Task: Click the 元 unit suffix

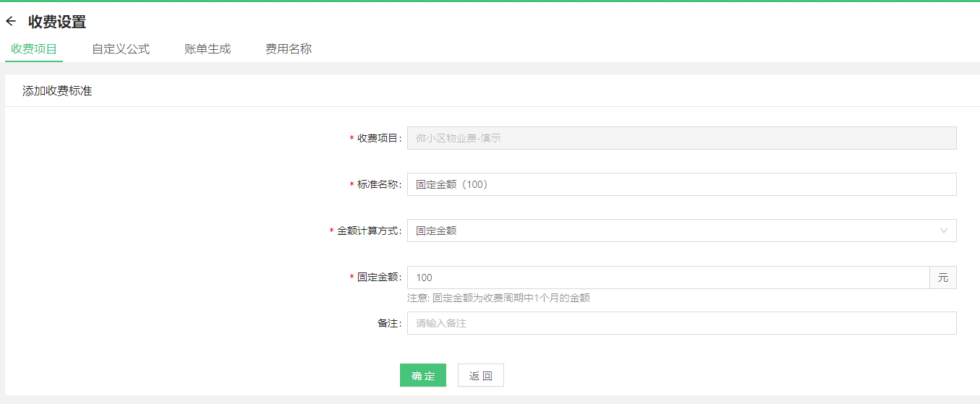Action: pyautogui.click(x=943, y=278)
